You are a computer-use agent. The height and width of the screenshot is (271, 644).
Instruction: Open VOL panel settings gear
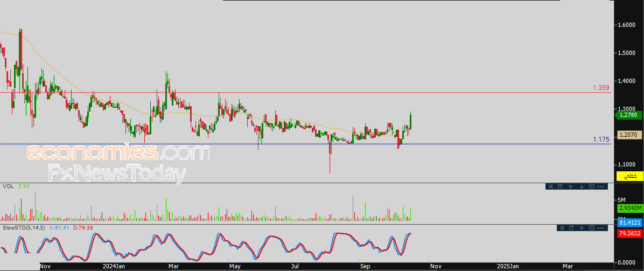coord(591,187)
